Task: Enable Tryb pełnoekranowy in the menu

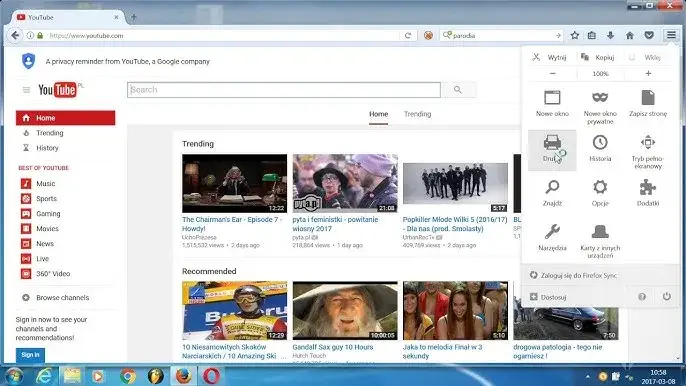Action: pyautogui.click(x=648, y=151)
